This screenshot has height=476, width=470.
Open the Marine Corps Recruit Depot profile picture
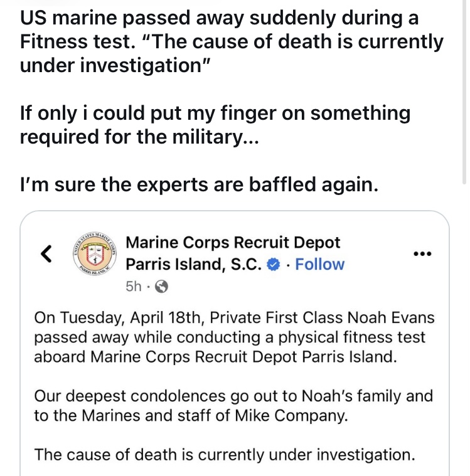95,254
